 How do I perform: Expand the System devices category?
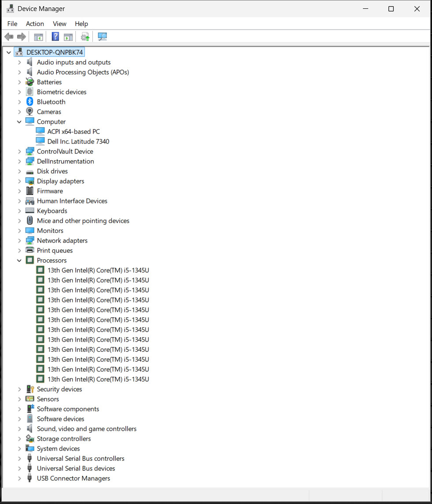(19, 449)
